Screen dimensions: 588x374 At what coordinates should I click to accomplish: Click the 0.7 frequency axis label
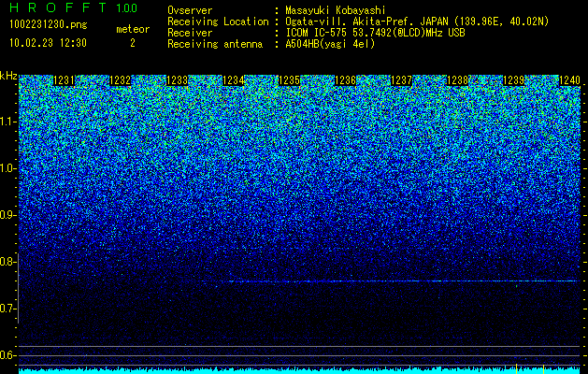click(x=8, y=309)
